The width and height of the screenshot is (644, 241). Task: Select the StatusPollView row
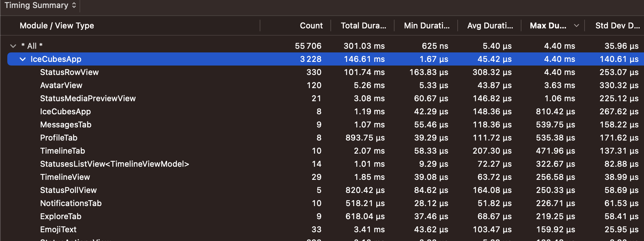[x=325, y=190]
